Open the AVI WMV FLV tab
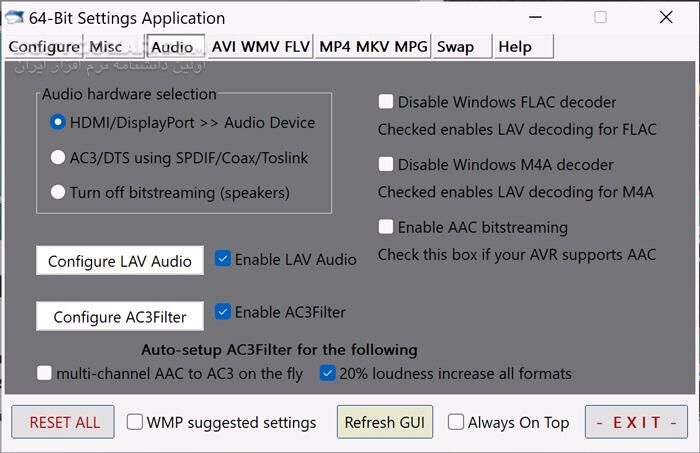This screenshot has height=453, width=700. pos(260,47)
